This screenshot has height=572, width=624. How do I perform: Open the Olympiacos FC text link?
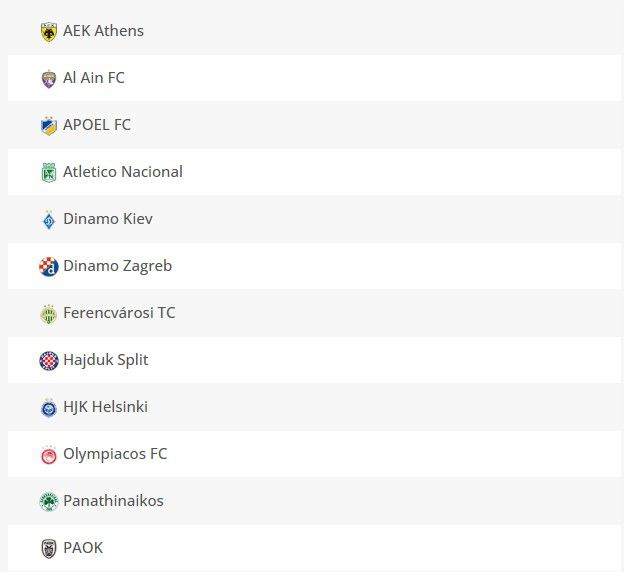tap(115, 454)
